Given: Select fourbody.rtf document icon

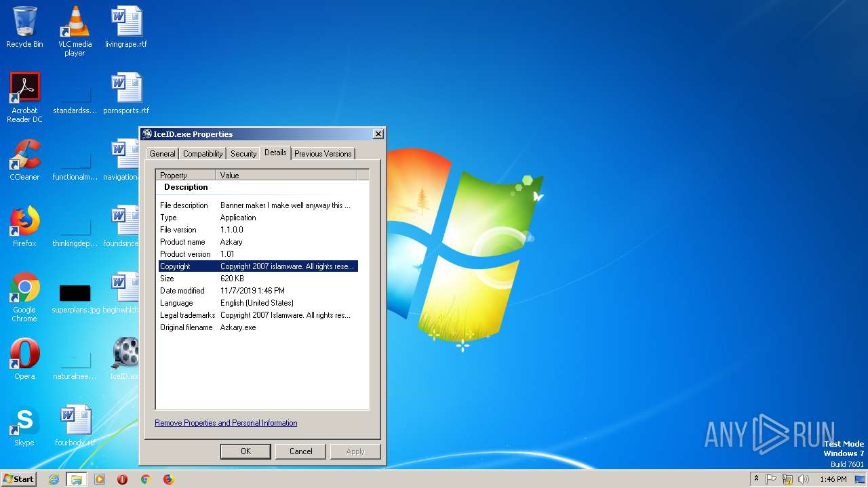Looking at the screenshot, I should pos(75,426).
